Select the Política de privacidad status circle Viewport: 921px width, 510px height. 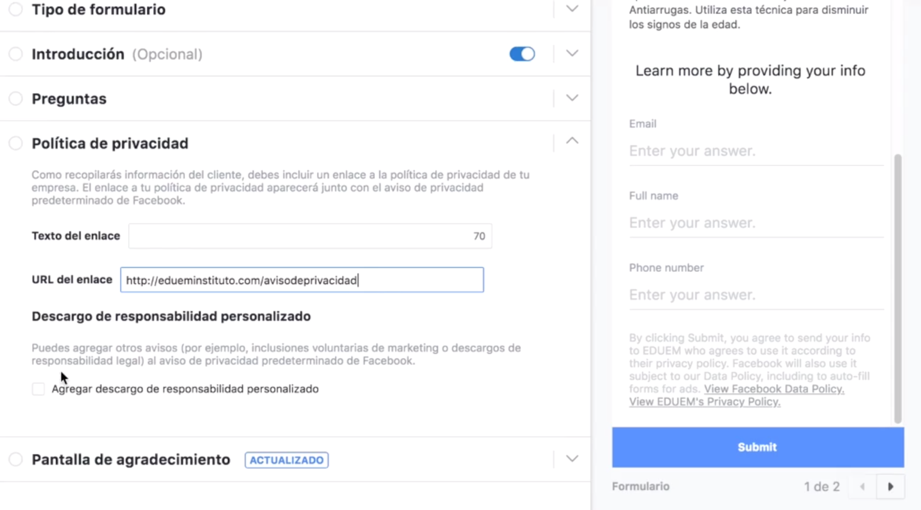(16, 143)
